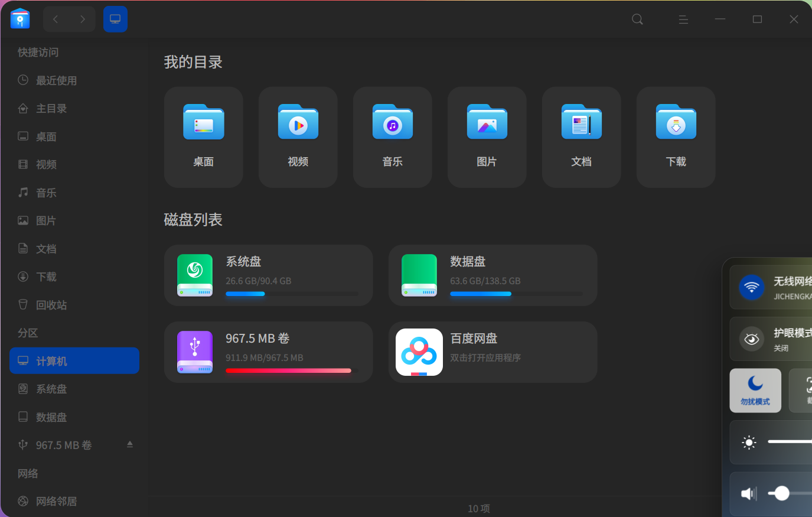Open the hamburger main menu
The image size is (812, 517).
click(683, 19)
